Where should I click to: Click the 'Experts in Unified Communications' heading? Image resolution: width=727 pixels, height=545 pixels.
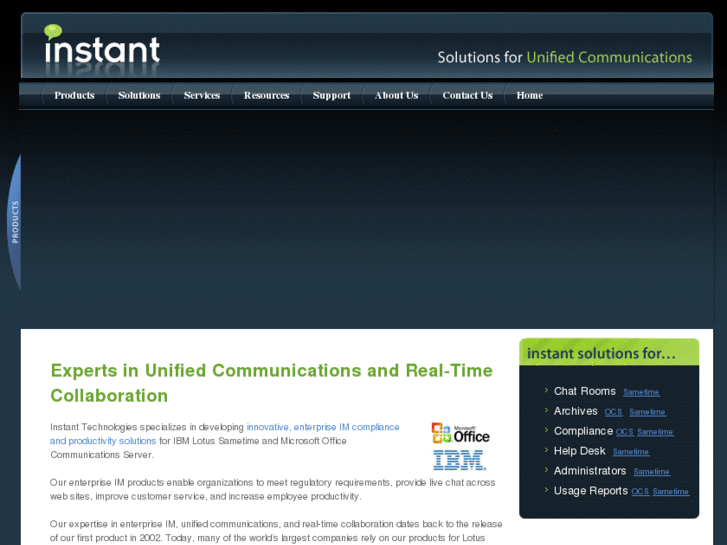[x=271, y=383]
